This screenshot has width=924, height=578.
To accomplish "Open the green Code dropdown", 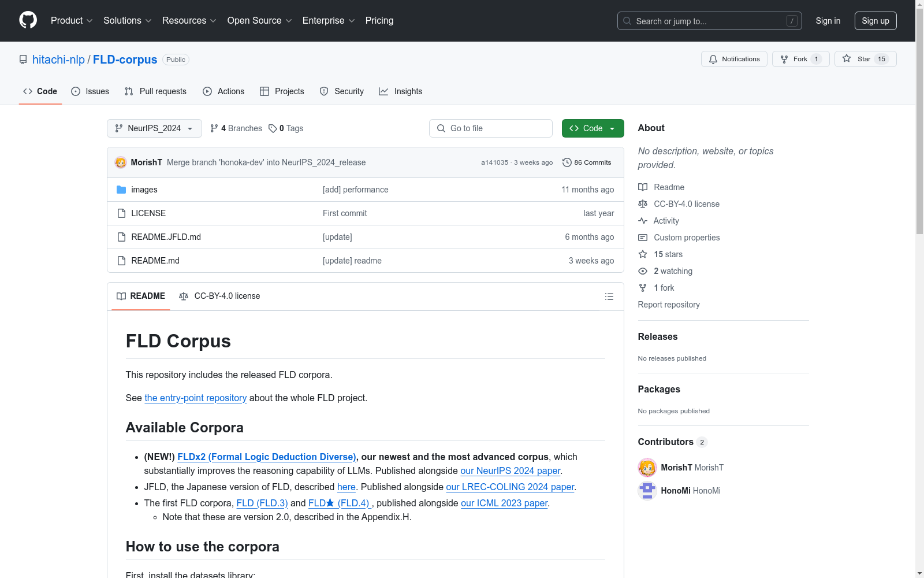I will click(x=593, y=128).
